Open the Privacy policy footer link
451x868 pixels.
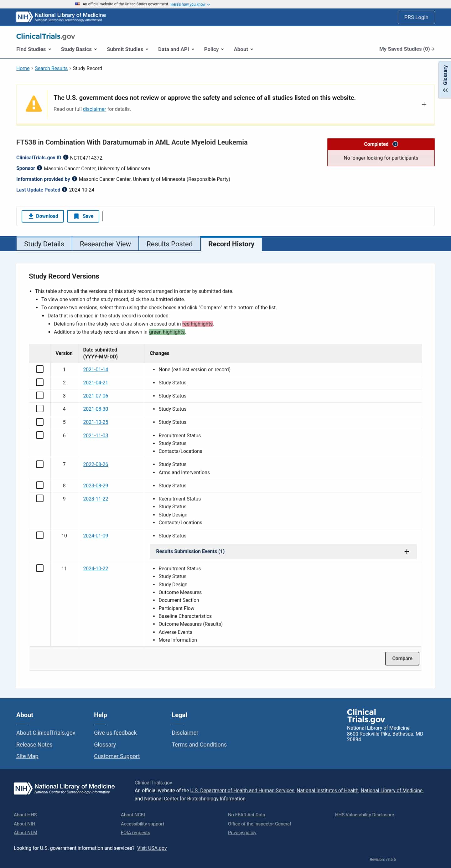(242, 833)
